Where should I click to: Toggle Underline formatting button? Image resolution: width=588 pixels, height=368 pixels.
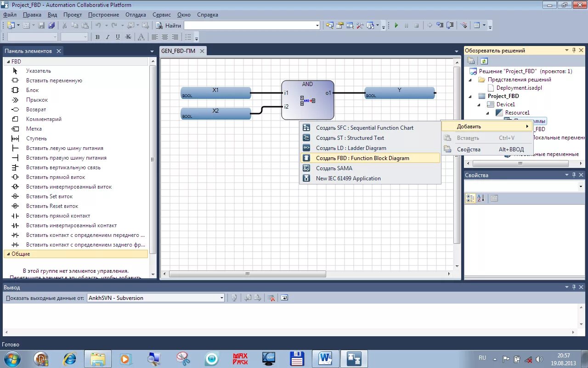click(118, 37)
